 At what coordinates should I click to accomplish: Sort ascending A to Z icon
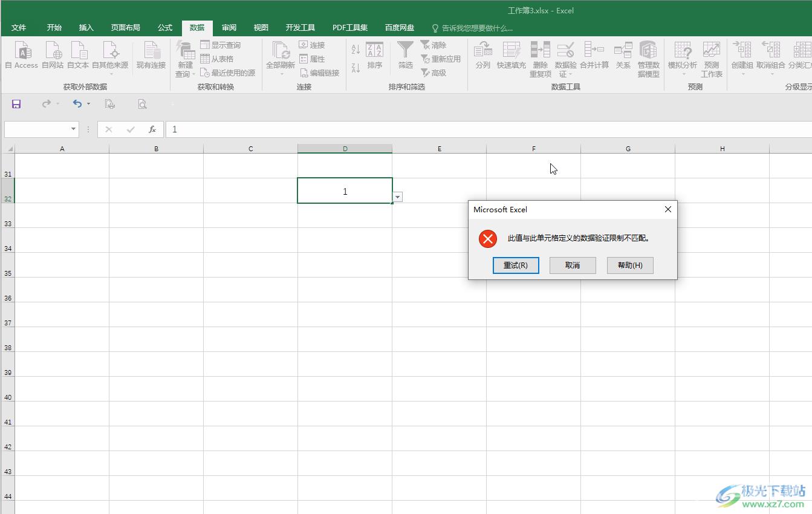click(356, 50)
